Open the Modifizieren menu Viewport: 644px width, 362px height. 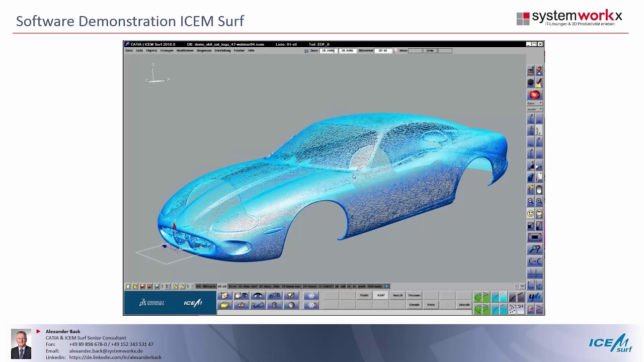pyautogui.click(x=185, y=50)
